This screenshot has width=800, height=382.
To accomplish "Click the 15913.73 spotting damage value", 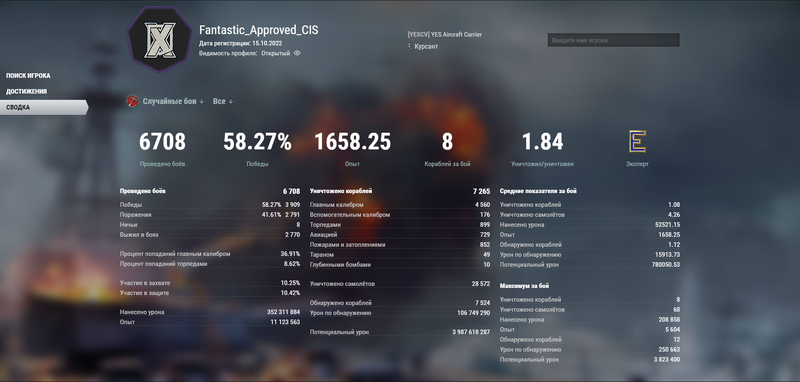I will (x=669, y=254).
